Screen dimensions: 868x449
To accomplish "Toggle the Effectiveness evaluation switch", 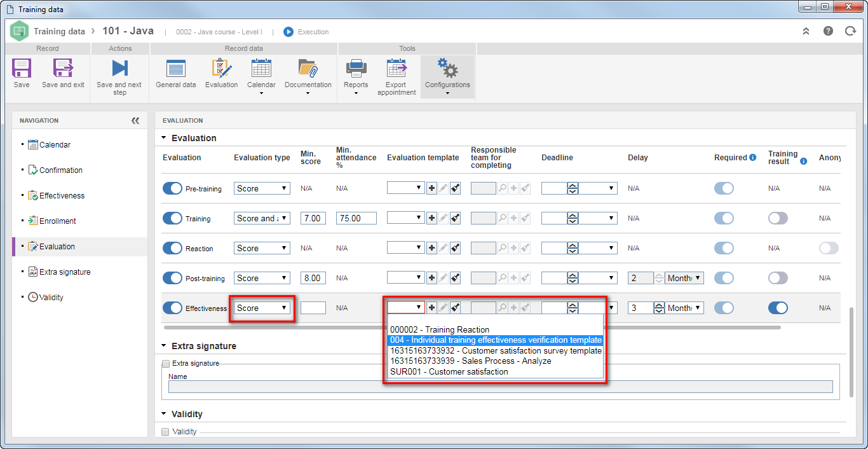I will (173, 308).
